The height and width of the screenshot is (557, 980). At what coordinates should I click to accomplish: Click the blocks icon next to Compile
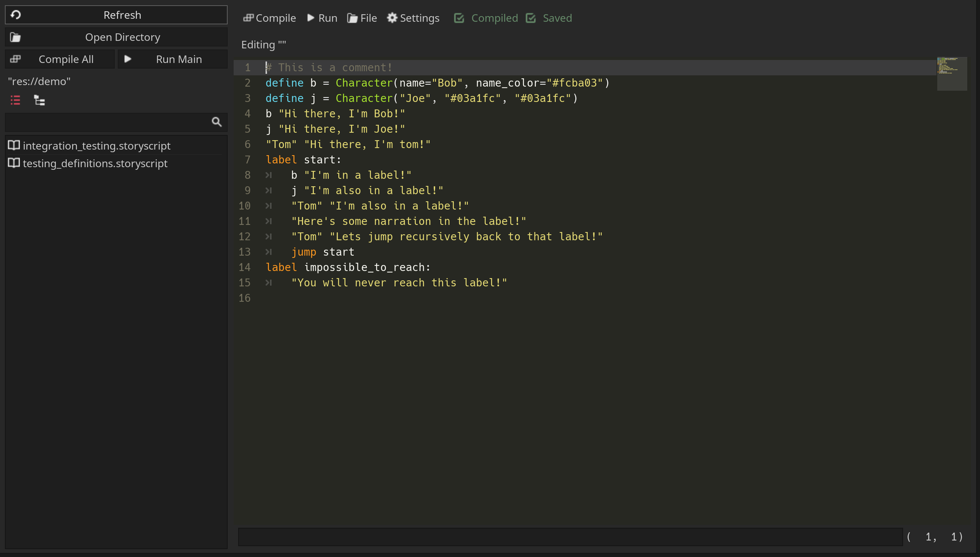pyautogui.click(x=248, y=18)
